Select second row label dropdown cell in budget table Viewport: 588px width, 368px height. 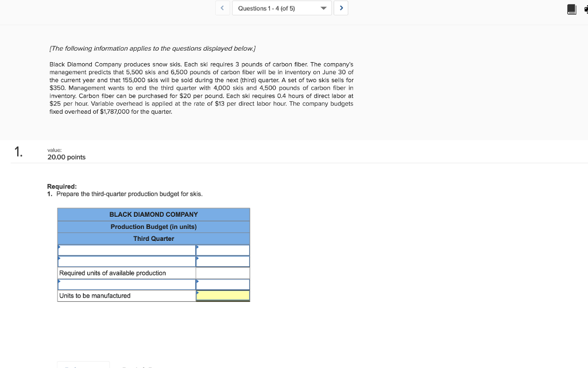pyautogui.click(x=127, y=262)
